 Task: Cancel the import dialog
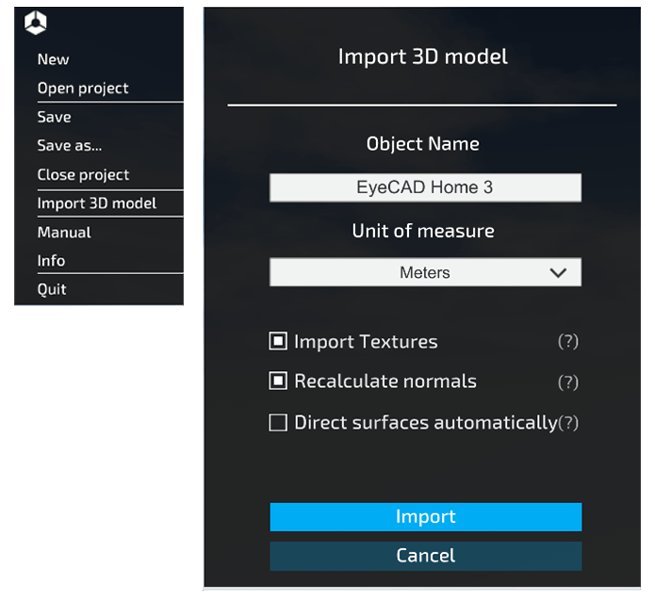[x=426, y=556]
